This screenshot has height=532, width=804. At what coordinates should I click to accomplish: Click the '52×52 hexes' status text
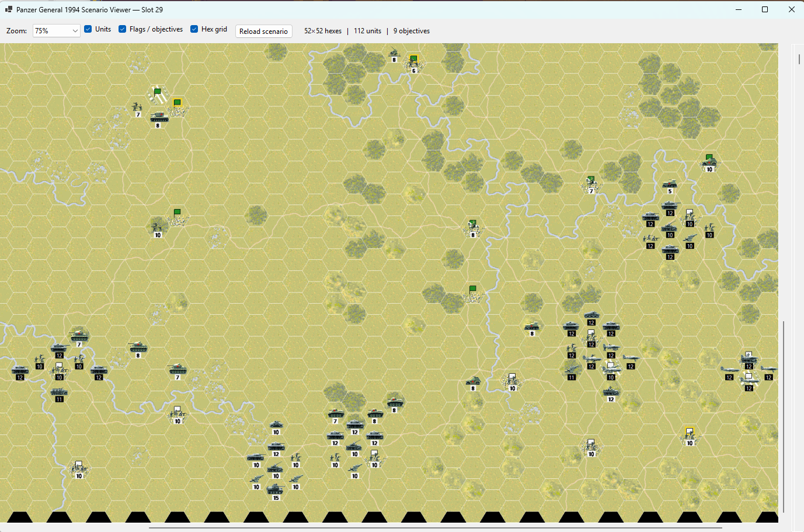(323, 31)
